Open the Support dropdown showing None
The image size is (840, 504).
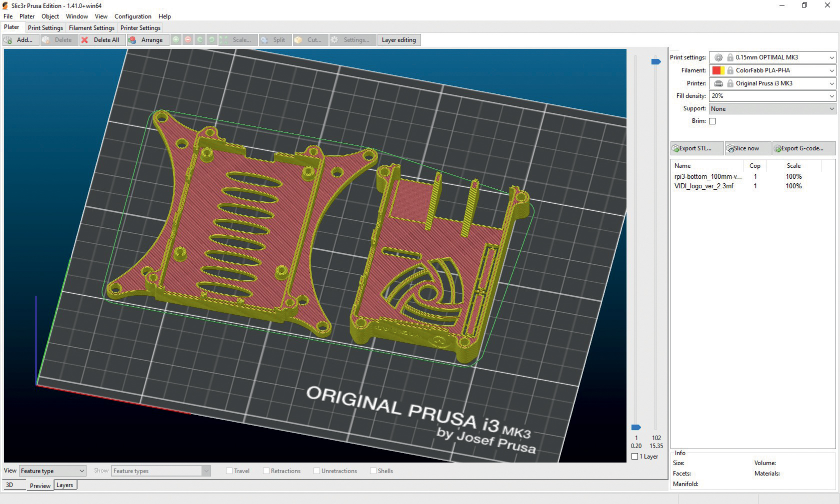click(772, 109)
